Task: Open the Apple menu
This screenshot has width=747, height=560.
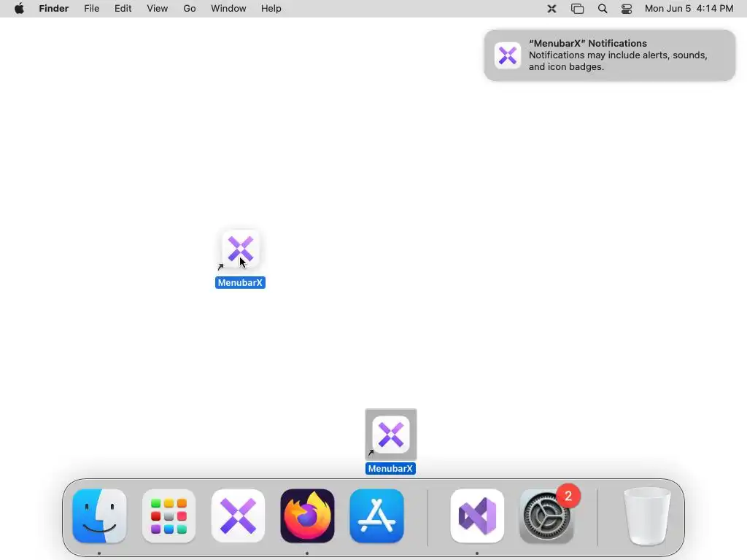Action: 19,9
